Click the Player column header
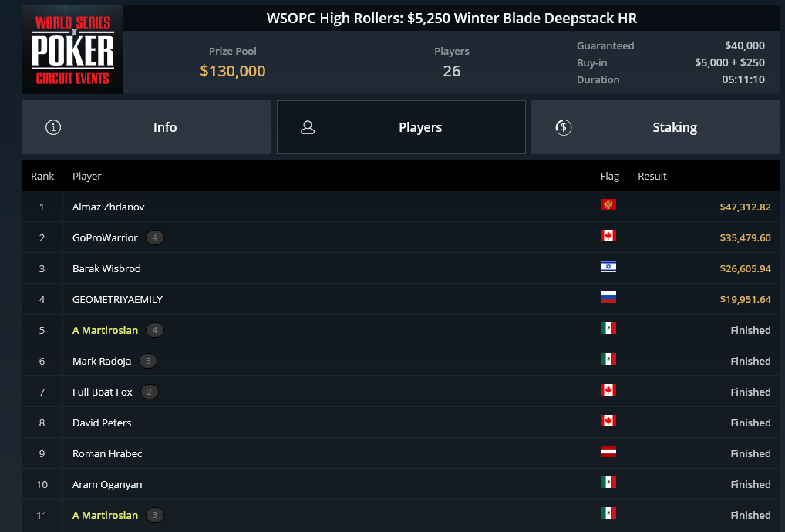Viewport: 785px width, 532px height. pos(86,176)
